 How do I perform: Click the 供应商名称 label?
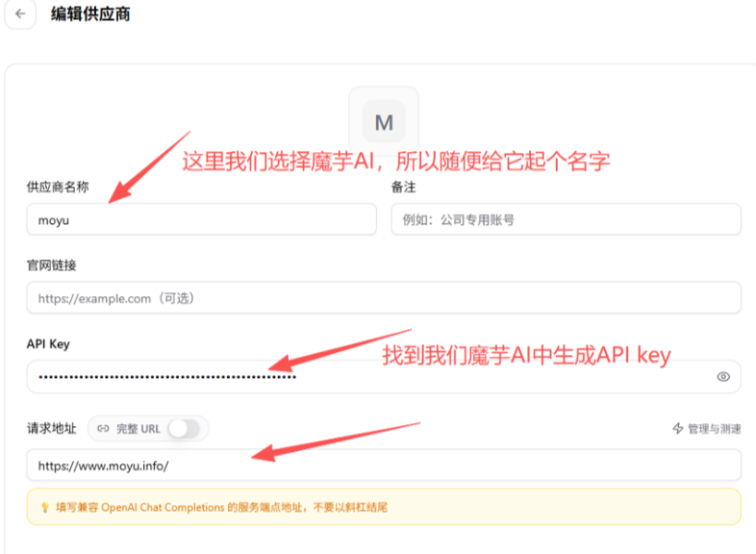[58, 188]
